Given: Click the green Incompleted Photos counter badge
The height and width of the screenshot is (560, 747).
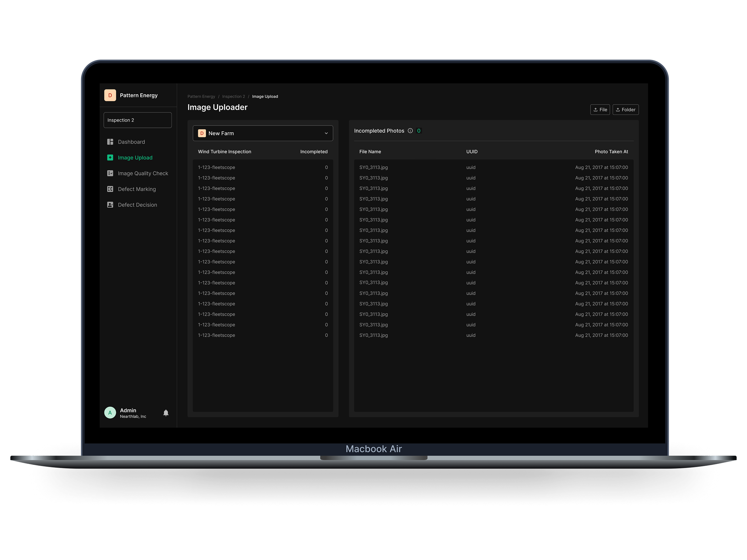Looking at the screenshot, I should 419,131.
